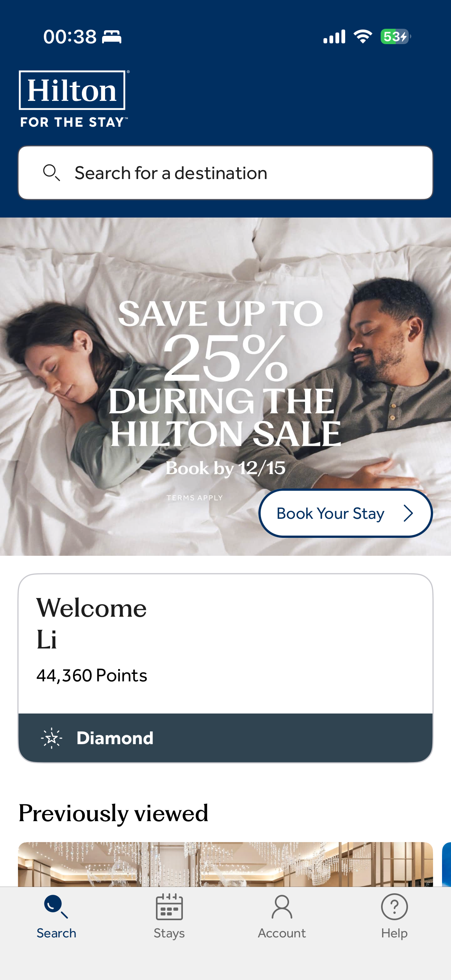451x980 pixels.
Task: Open the Stays calendar icon
Action: pyautogui.click(x=169, y=907)
